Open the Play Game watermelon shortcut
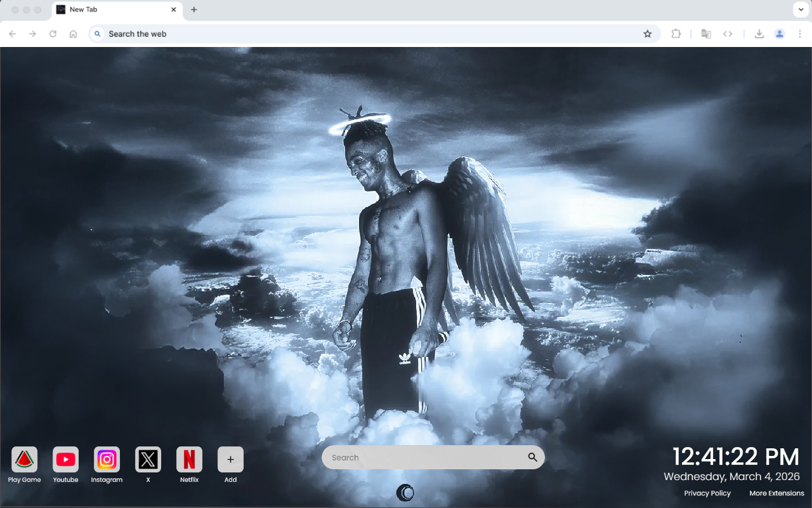 pyautogui.click(x=24, y=459)
